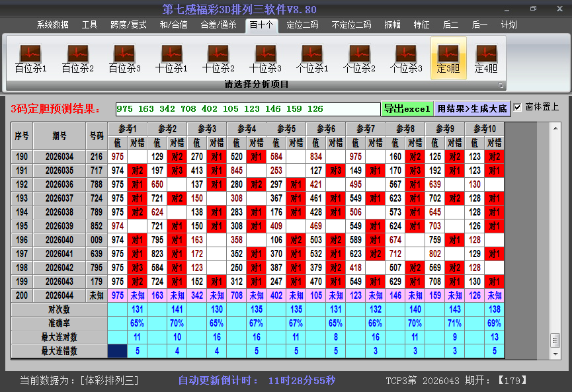Go to the 振幅 ribbon tab
572x392 pixels.
[393, 25]
